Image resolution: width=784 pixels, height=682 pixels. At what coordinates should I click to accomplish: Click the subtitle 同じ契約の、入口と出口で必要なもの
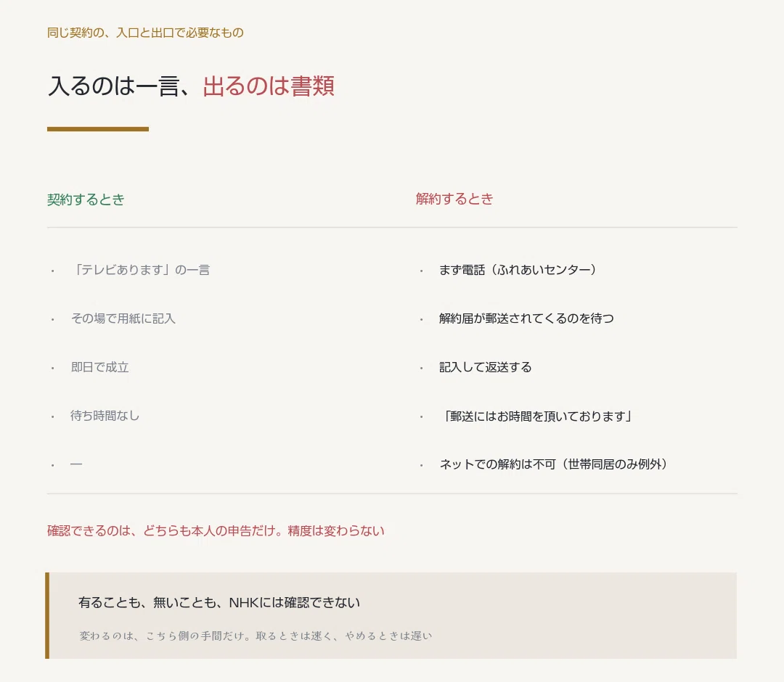145,33
